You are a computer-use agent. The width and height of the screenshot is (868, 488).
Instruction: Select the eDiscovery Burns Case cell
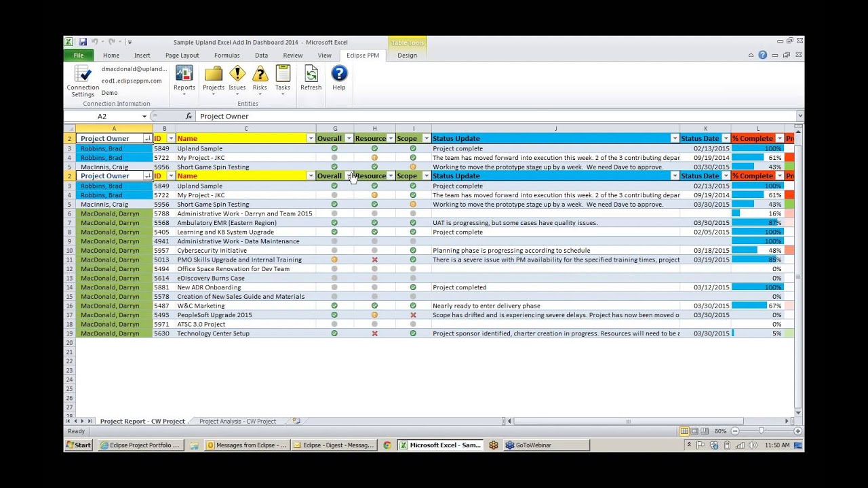[x=245, y=278]
